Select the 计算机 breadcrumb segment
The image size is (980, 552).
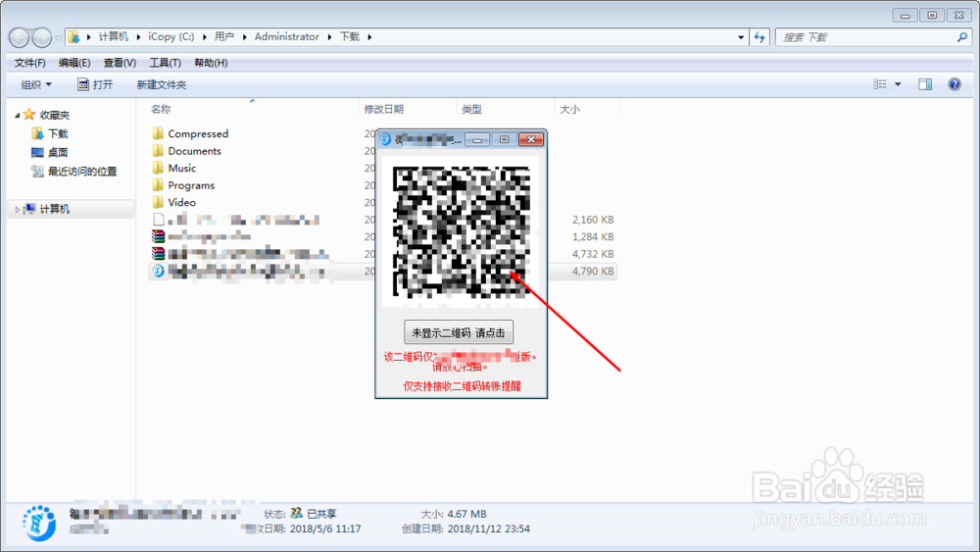point(113,37)
